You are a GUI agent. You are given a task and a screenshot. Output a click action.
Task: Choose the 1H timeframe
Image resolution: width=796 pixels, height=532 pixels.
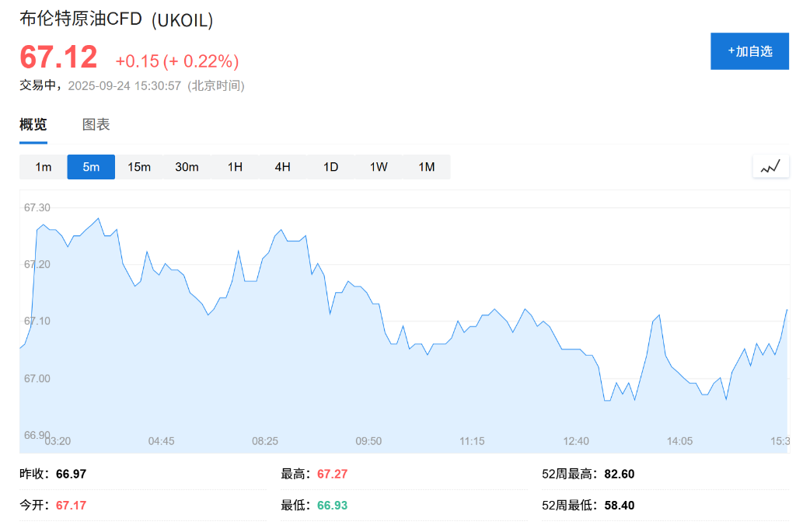pos(235,167)
